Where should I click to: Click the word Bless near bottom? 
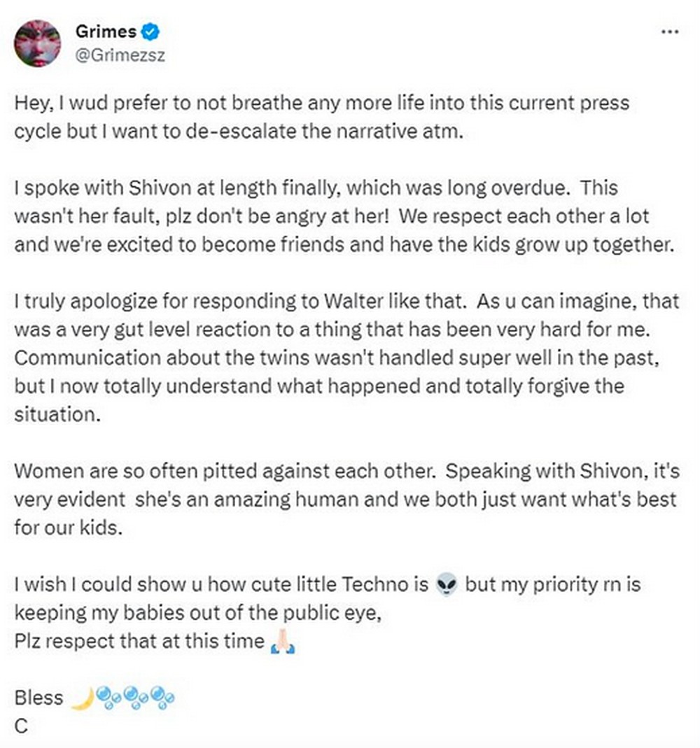(x=38, y=698)
